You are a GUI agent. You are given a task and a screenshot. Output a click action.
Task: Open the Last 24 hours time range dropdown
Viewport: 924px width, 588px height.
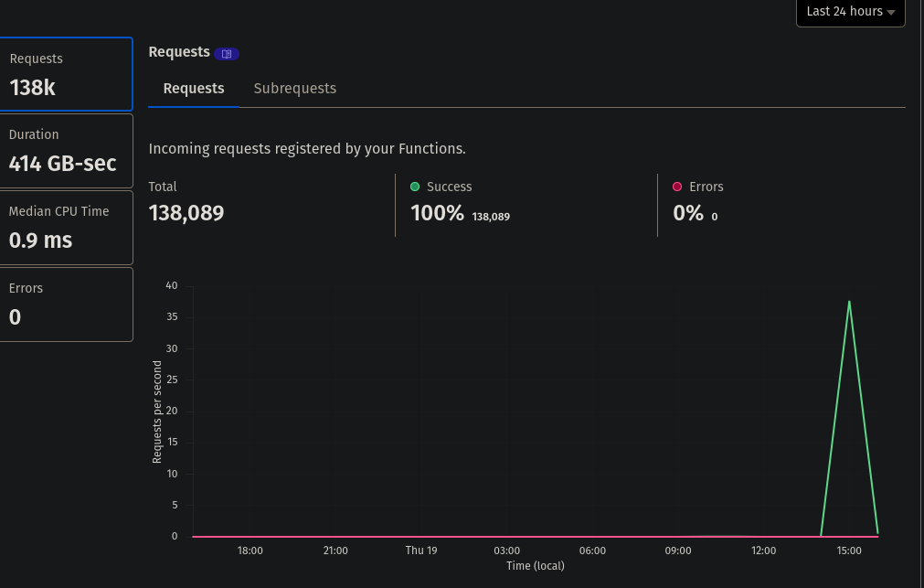(x=850, y=12)
